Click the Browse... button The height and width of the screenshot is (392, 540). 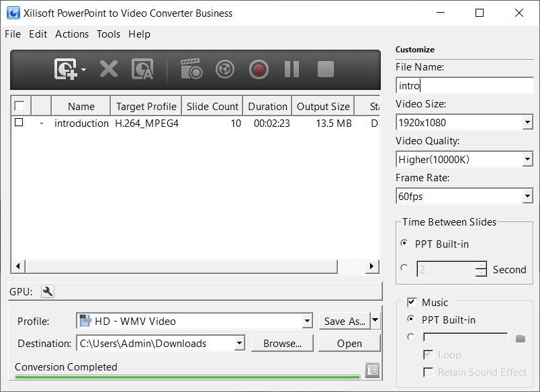tap(282, 343)
